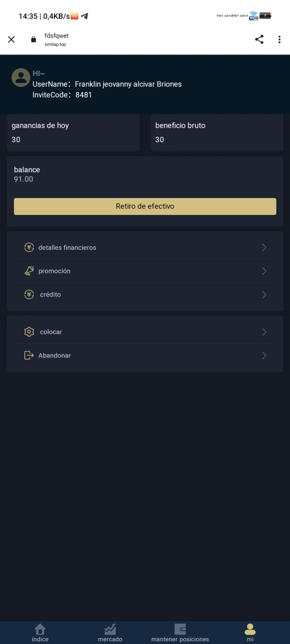
Task: Select the índice home icon in bottom navigation
Action: pyautogui.click(x=40, y=630)
